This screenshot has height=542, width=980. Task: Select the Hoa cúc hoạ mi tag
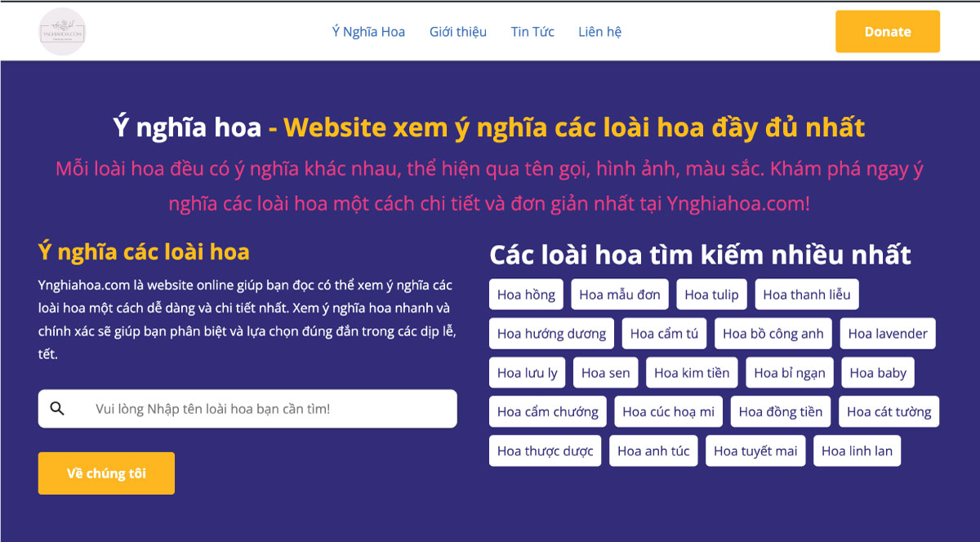pos(668,412)
